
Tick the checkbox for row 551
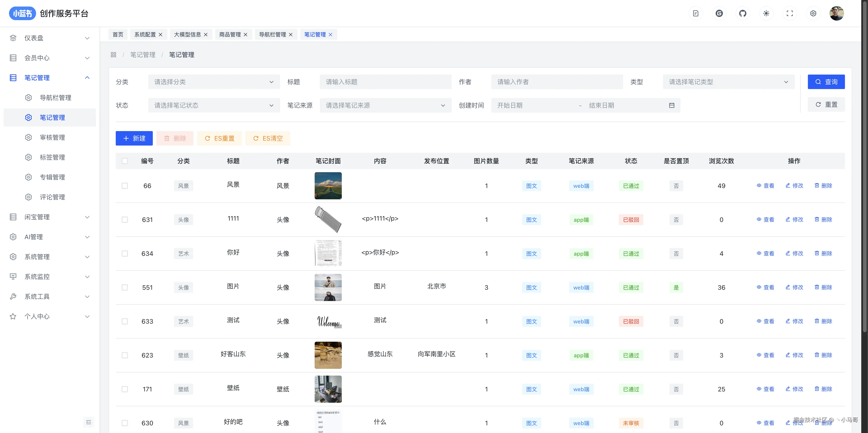click(x=125, y=287)
